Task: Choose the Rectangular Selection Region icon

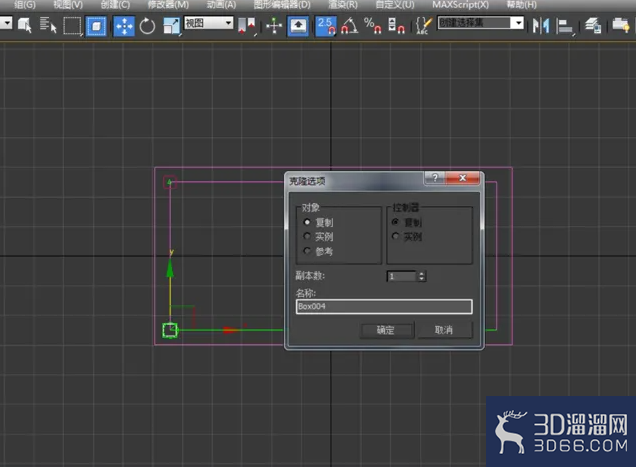Action: click(x=73, y=26)
